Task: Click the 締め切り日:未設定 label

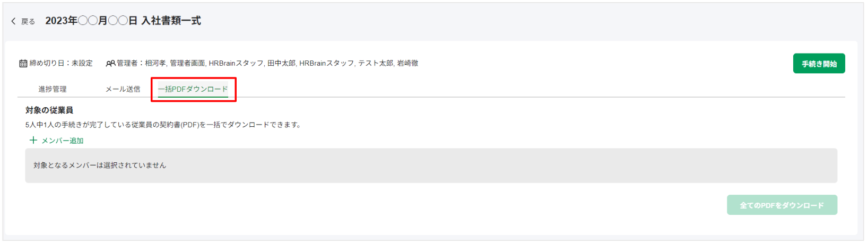Action: click(x=61, y=63)
